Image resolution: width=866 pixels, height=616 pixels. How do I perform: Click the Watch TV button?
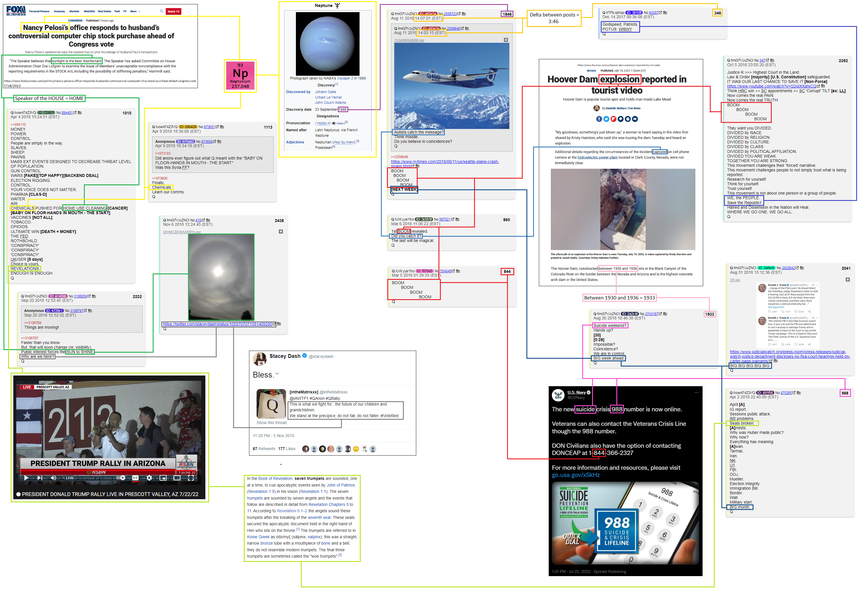pos(174,11)
